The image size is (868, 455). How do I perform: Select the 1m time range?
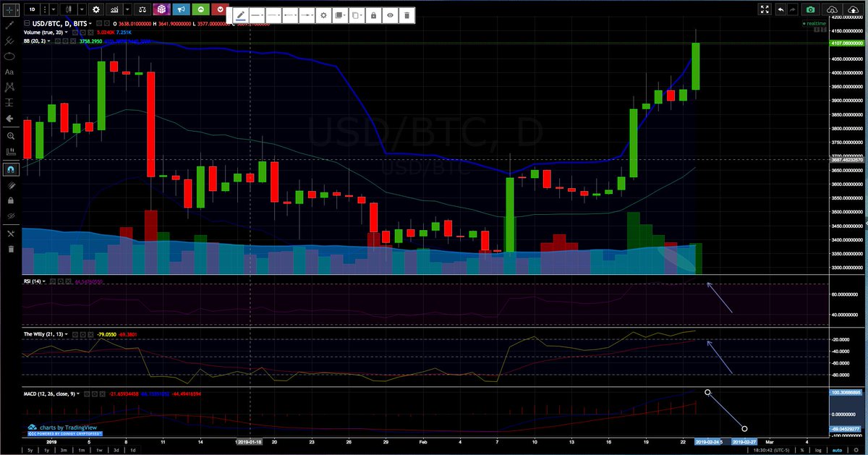(x=81, y=450)
